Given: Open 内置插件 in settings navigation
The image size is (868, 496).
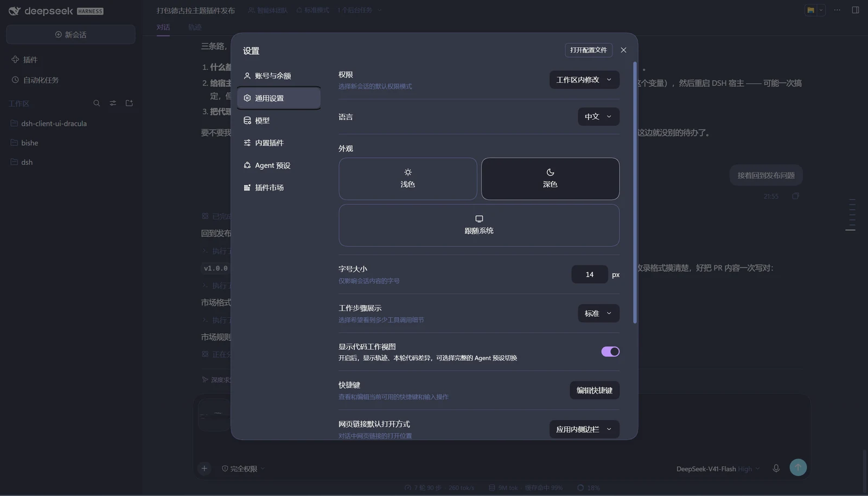Looking at the screenshot, I should (x=279, y=143).
